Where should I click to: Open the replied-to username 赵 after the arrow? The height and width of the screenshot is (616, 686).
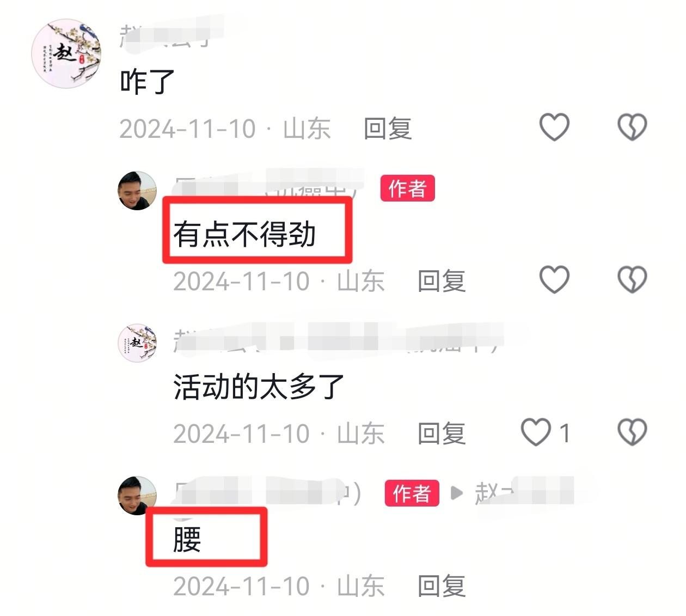click(x=524, y=492)
